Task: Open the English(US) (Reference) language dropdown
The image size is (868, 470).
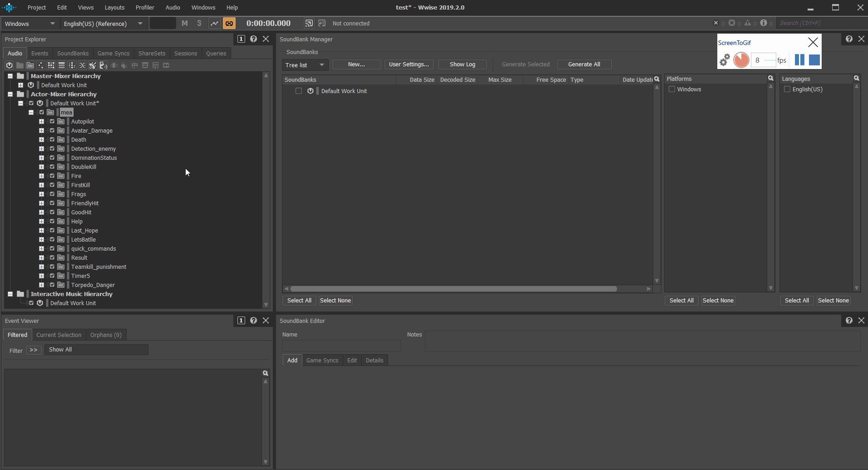Action: [x=104, y=24]
